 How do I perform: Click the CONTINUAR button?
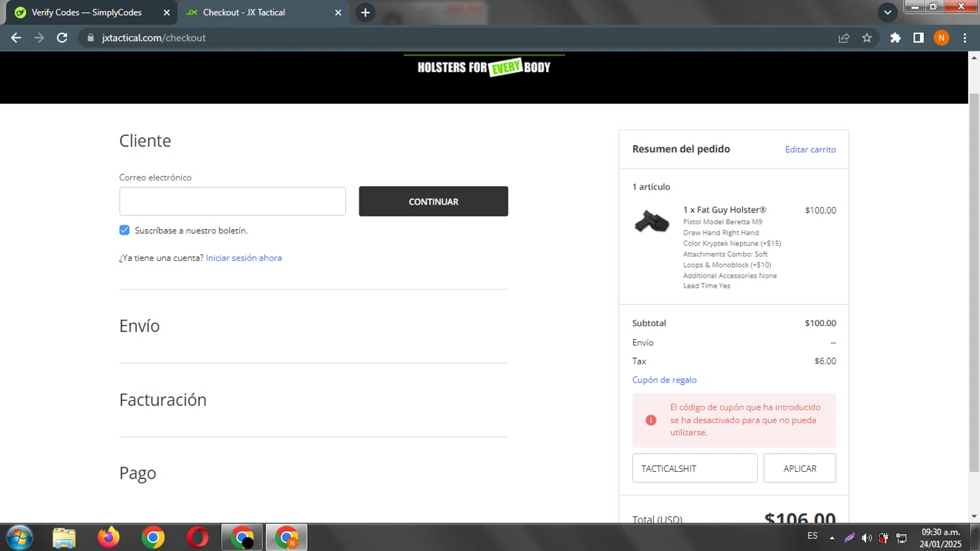[433, 201]
